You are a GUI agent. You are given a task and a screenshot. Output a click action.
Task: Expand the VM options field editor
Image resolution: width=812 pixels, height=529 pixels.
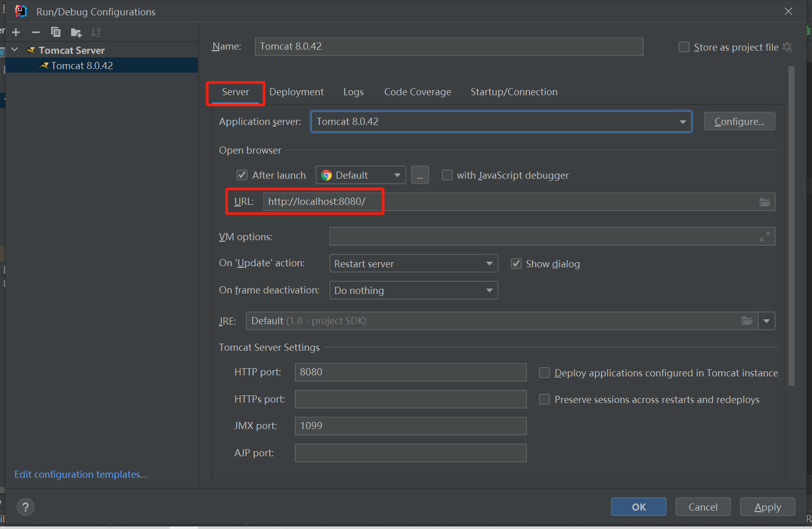point(764,237)
